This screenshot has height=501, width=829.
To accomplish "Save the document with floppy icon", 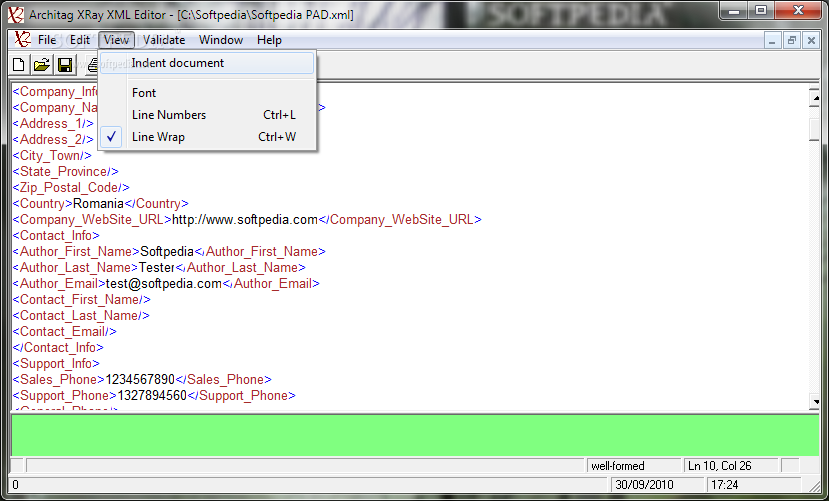I will point(65,65).
